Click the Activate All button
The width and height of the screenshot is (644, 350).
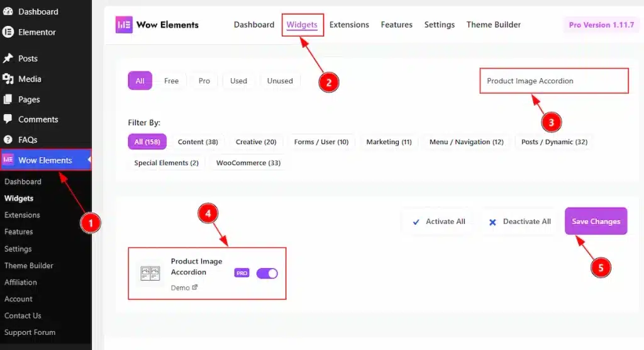point(438,222)
